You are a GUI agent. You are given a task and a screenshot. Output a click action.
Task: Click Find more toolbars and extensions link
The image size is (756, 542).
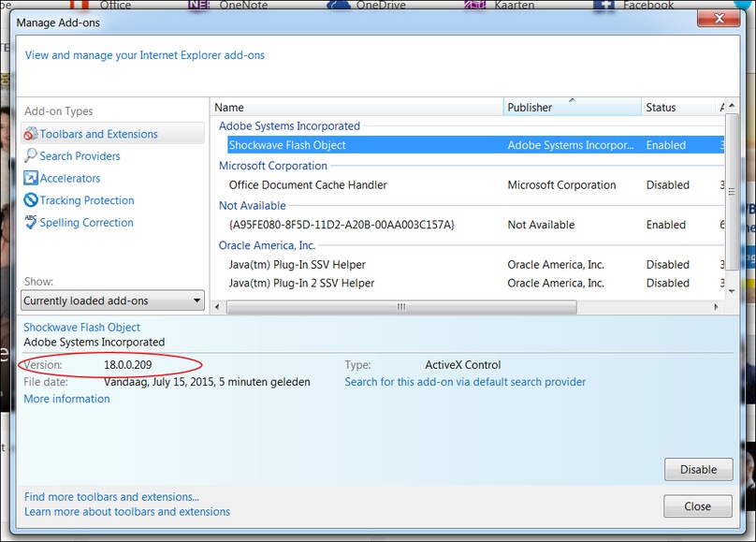[x=111, y=497]
